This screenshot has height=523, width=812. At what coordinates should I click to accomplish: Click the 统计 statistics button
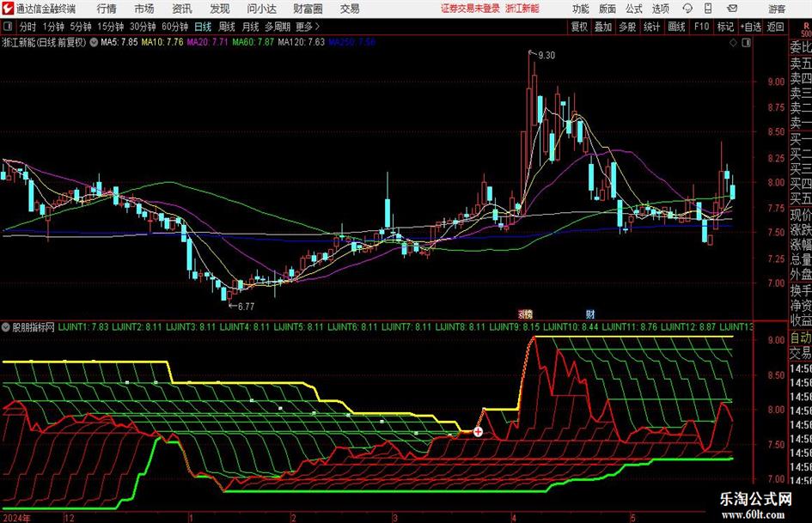pyautogui.click(x=651, y=27)
